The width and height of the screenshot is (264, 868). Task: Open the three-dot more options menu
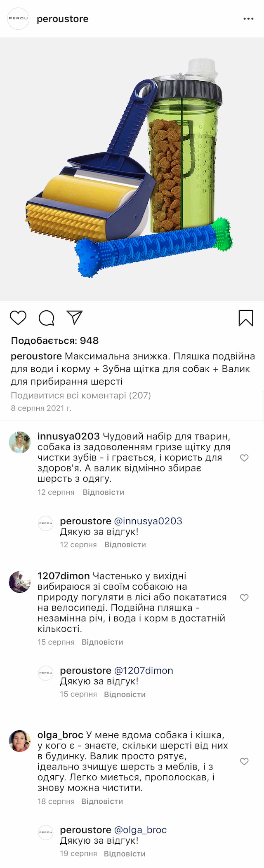pos(248,19)
